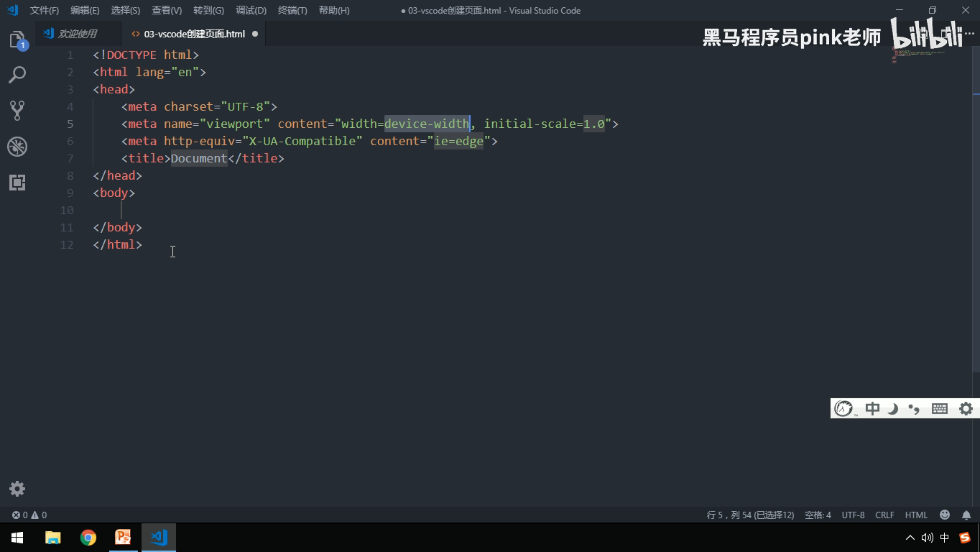Click the Sogou input method logo
Image resolution: width=980 pixels, height=552 pixels.
[843, 408]
